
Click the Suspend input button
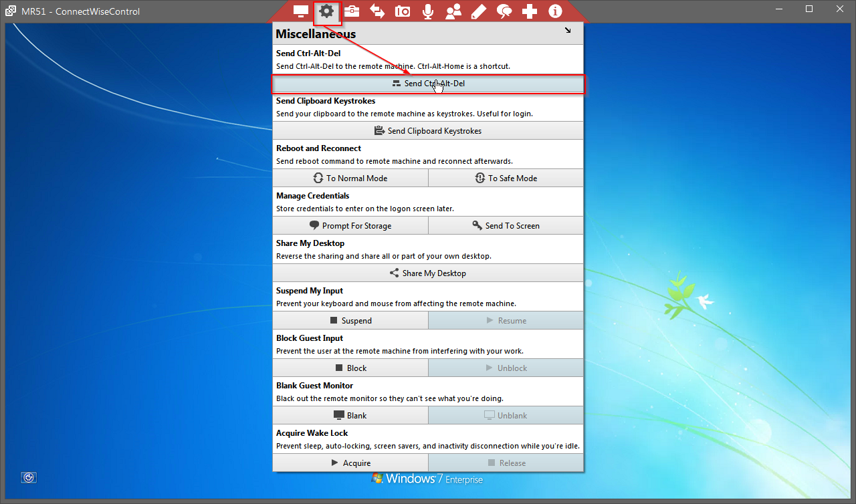[x=350, y=321]
